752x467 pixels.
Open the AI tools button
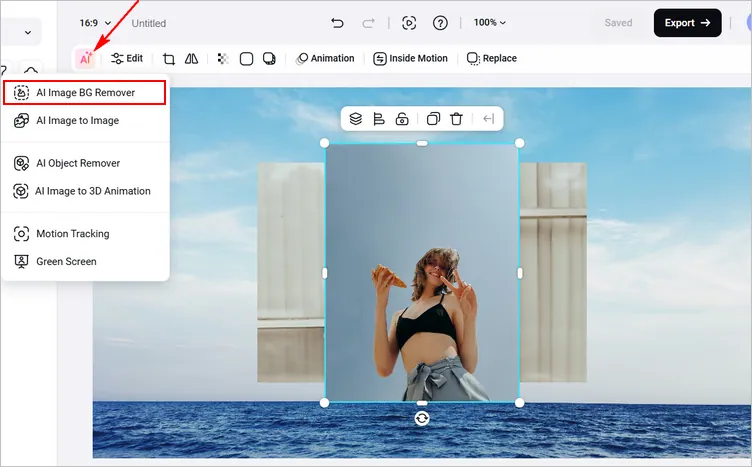coord(85,58)
